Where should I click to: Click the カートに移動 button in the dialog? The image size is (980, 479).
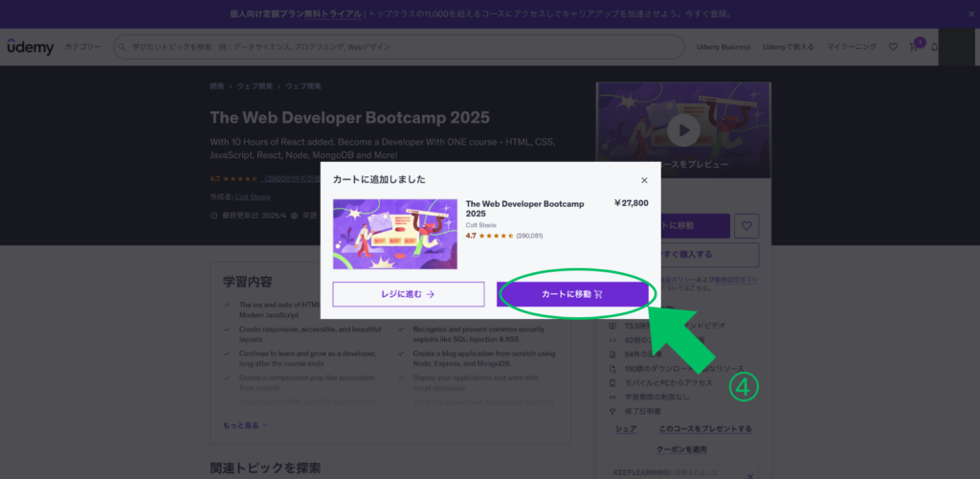[572, 294]
